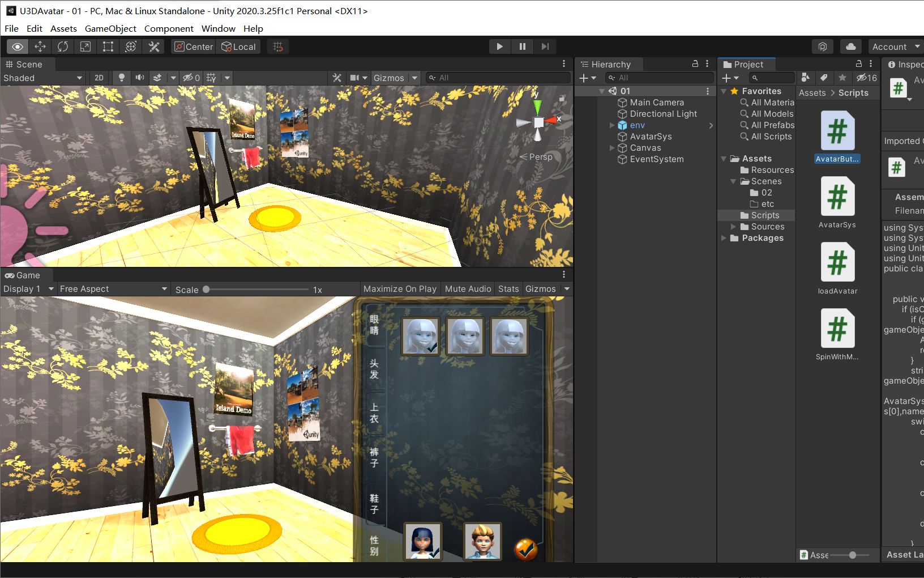Screen dimensions: 924x578
Task: Click the Unity cloud services icon
Action: 850,46
